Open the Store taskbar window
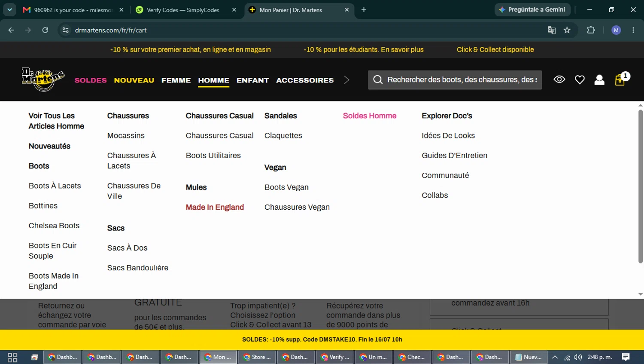 257,357
